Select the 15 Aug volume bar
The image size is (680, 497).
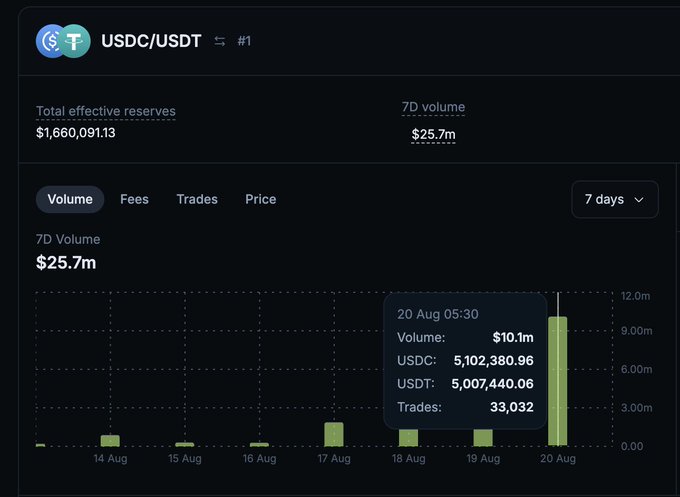[185, 445]
